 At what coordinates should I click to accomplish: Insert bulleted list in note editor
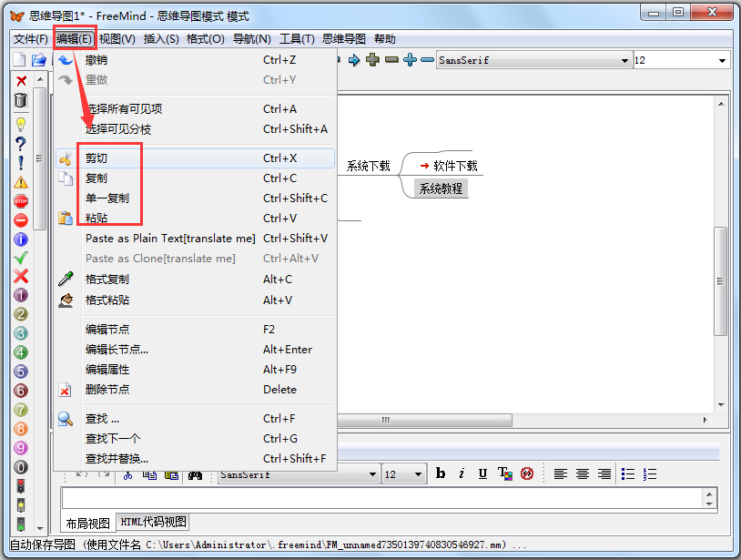[x=628, y=473]
